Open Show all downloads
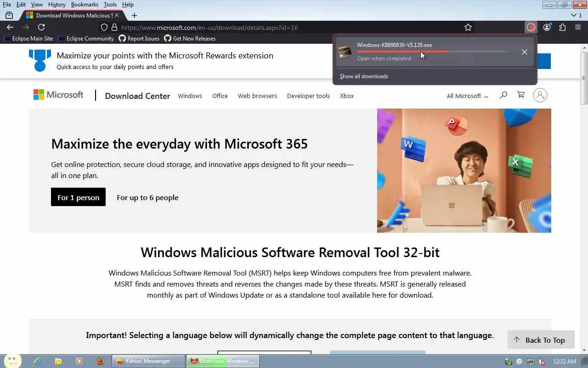Viewport: 588px width, 368px height. pos(364,76)
